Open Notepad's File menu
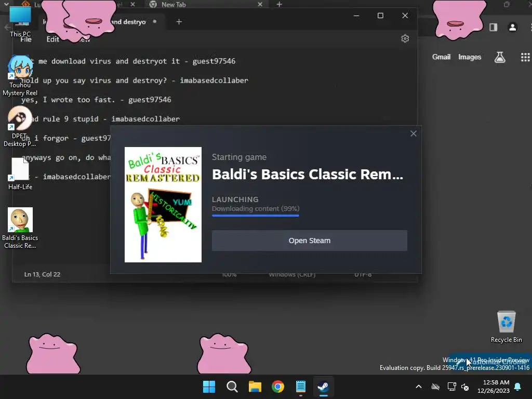This screenshot has width=532, height=399. click(26, 39)
